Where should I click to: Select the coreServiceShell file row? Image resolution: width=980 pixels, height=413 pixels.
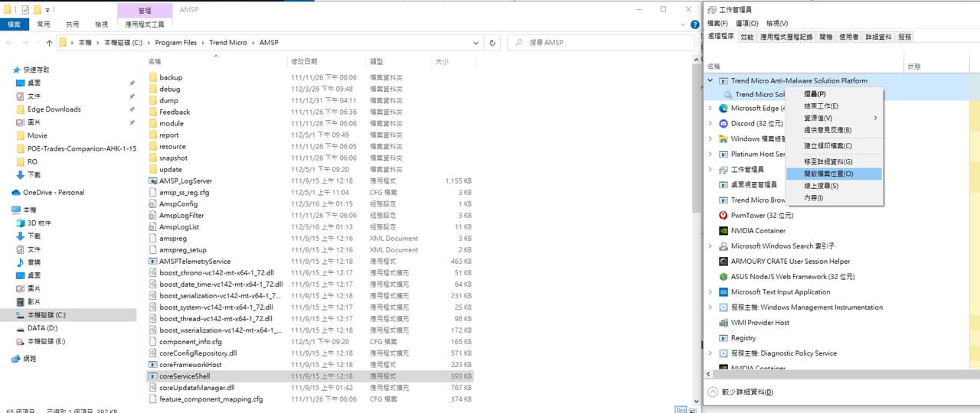click(310, 376)
